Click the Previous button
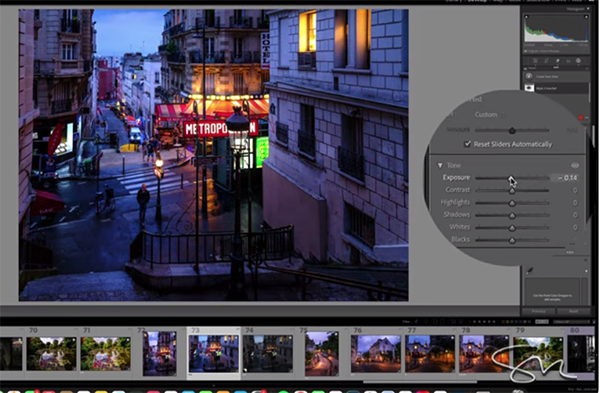 pyautogui.click(x=538, y=311)
